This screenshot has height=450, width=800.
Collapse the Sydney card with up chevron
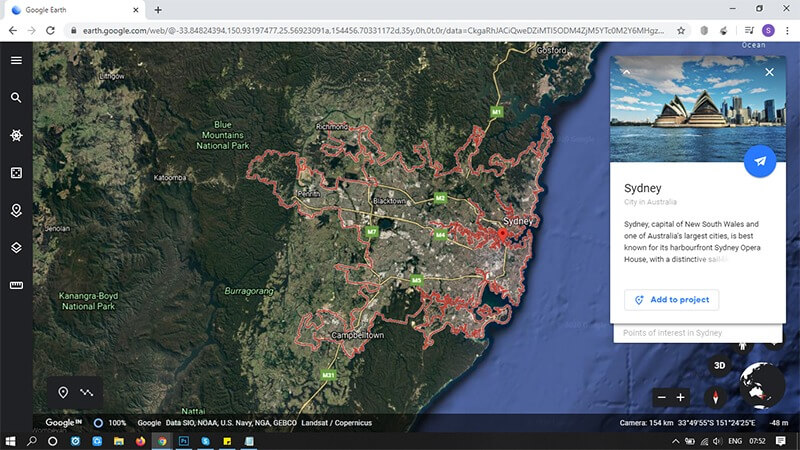coord(627,72)
